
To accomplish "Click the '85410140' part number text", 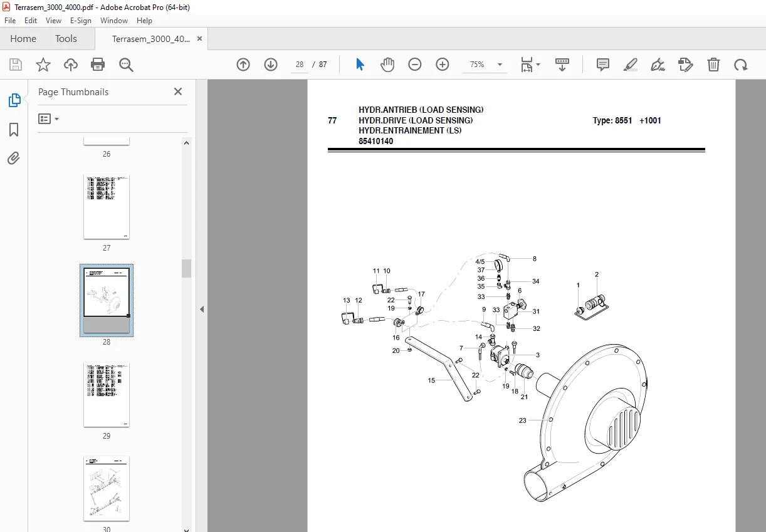I will [376, 142].
